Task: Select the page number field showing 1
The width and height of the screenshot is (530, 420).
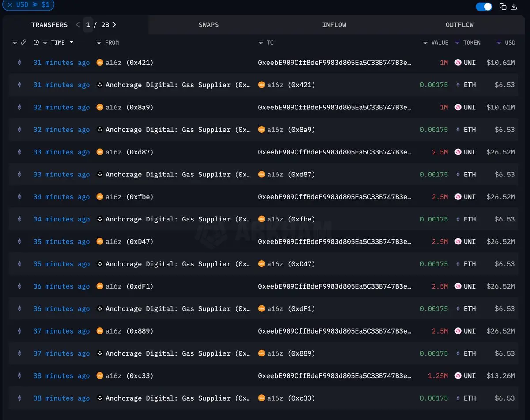Action: click(x=88, y=25)
